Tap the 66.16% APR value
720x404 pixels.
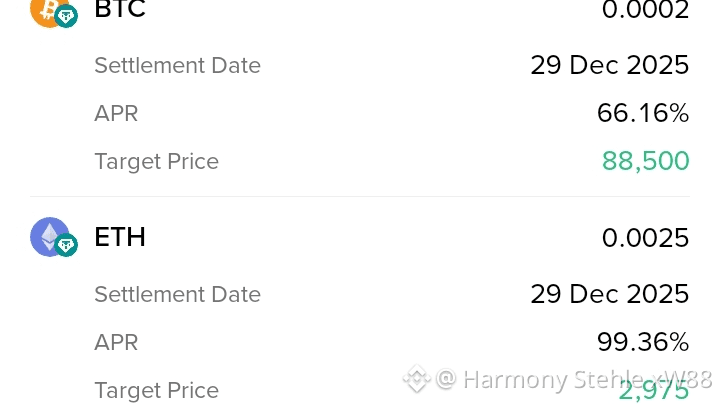click(643, 114)
